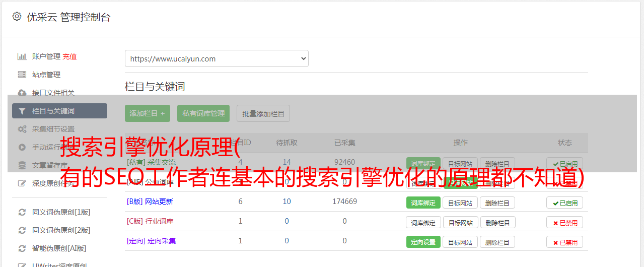Click the refresh icon for 智能伪原创[AI版]
Image resolution: width=644 pixels, height=267 pixels.
pyautogui.click(x=22, y=248)
